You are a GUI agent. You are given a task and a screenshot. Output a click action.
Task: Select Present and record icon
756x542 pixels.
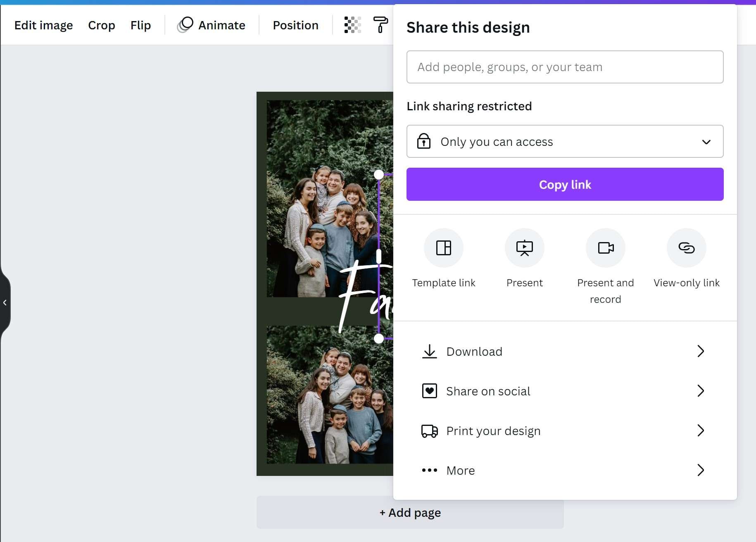[x=605, y=248]
